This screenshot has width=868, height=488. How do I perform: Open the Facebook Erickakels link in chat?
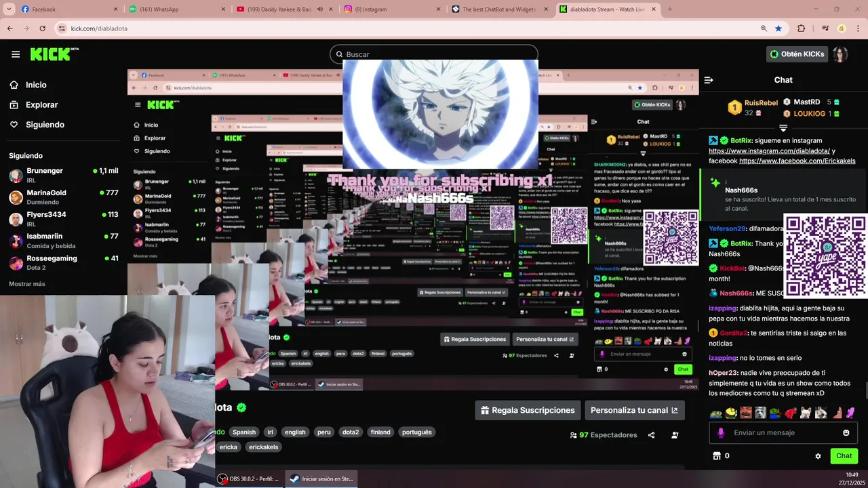pos(797,161)
